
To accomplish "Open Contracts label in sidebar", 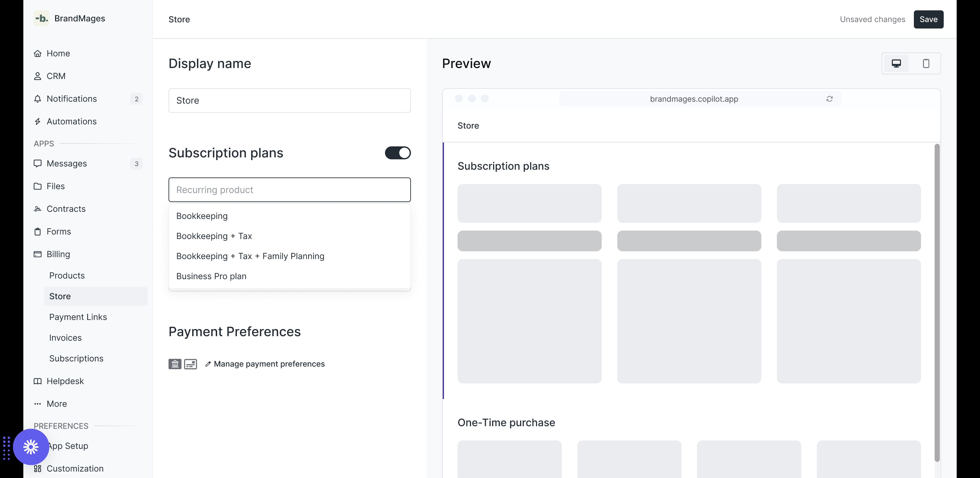I will click(x=66, y=209).
